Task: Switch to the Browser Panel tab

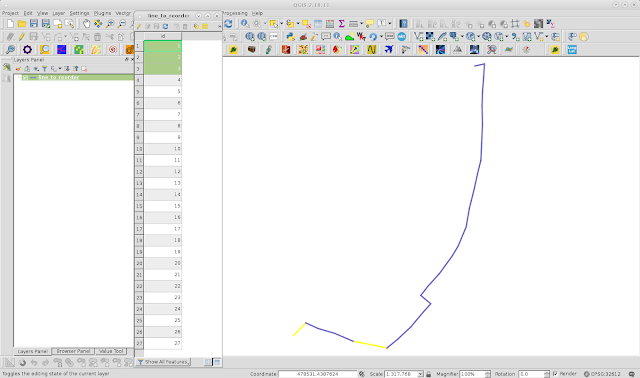Action: click(x=73, y=351)
